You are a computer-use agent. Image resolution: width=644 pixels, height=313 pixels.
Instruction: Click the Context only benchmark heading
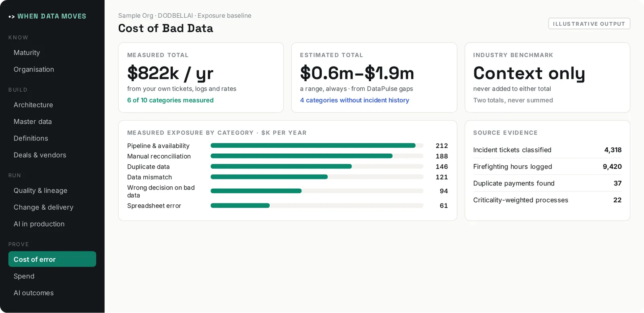(529, 74)
